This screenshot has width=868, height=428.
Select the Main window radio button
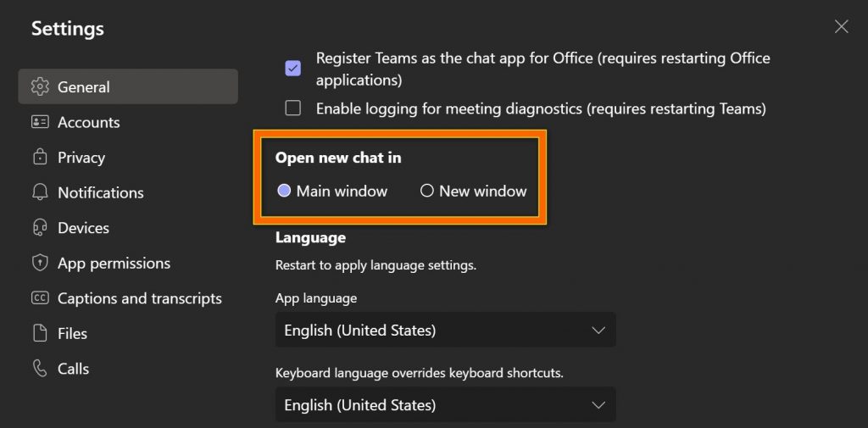(285, 192)
